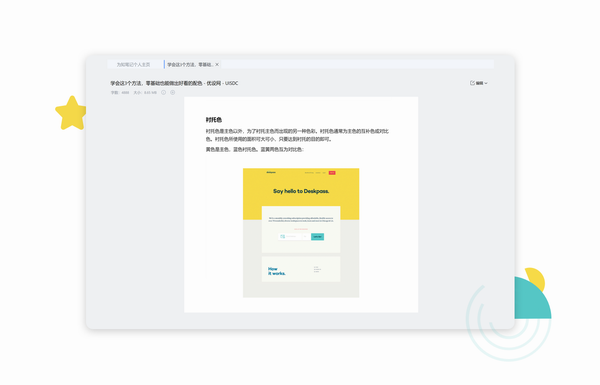600x385 pixels.
Task: Click the 编辑 edit button
Action: (477, 83)
